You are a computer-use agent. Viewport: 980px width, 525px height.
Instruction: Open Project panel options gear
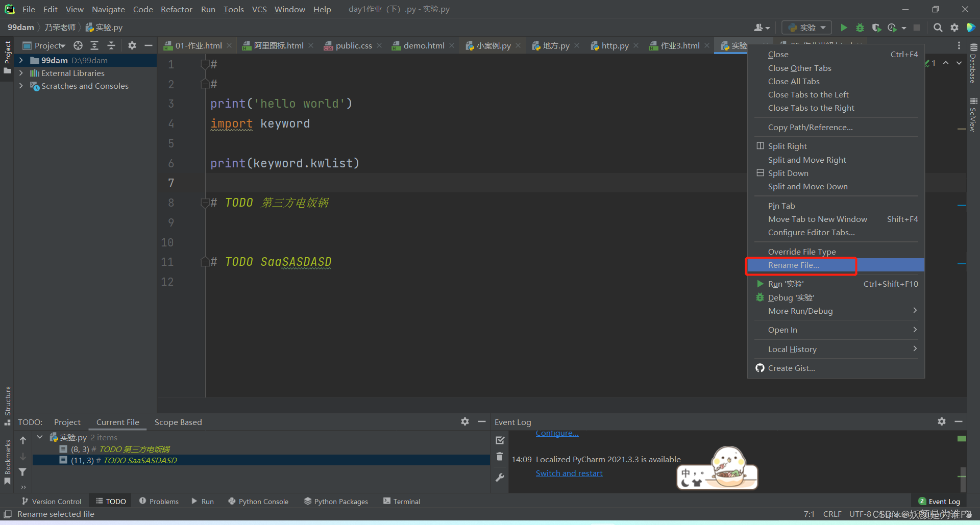tap(132, 45)
